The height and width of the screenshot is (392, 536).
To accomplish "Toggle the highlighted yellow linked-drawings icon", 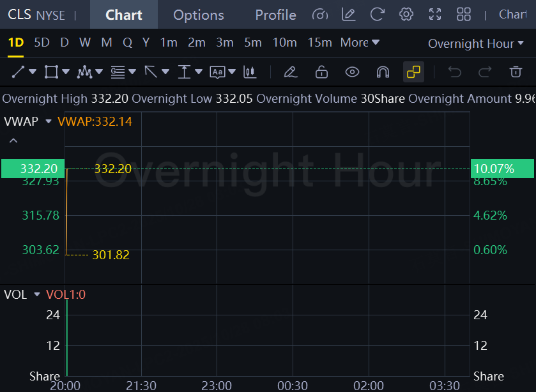I will 413,72.
